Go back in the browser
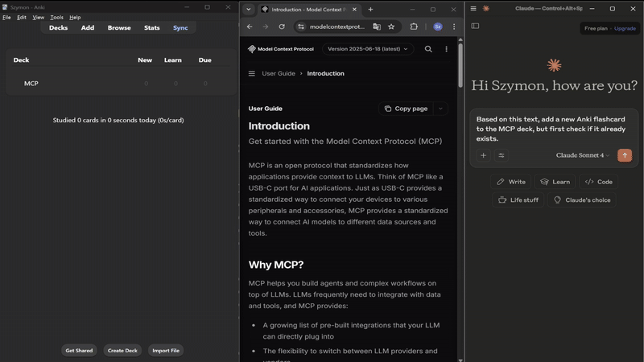The image size is (644, 362). pyautogui.click(x=250, y=27)
